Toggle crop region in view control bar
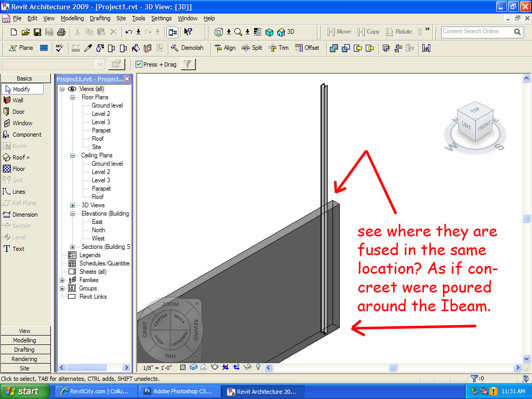Viewport: 532px width, 399px height. click(x=225, y=367)
